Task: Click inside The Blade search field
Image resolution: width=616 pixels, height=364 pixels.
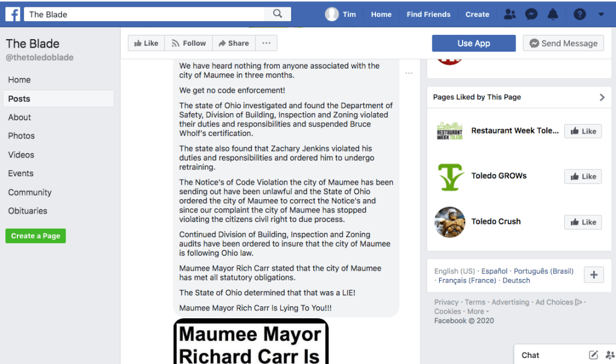Action: coord(144,14)
